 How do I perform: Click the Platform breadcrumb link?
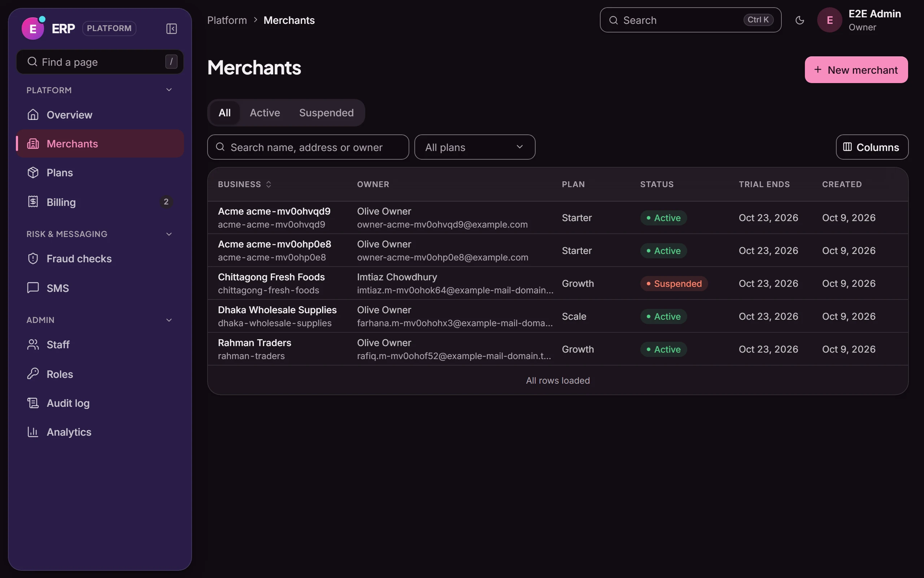(227, 20)
